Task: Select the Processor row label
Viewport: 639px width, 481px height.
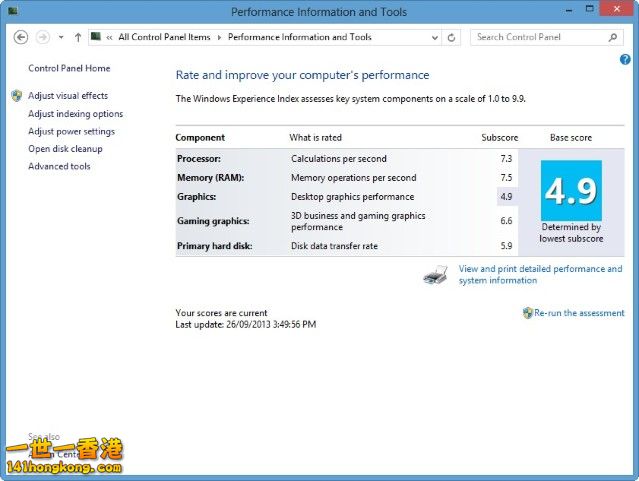Action: 199,159
